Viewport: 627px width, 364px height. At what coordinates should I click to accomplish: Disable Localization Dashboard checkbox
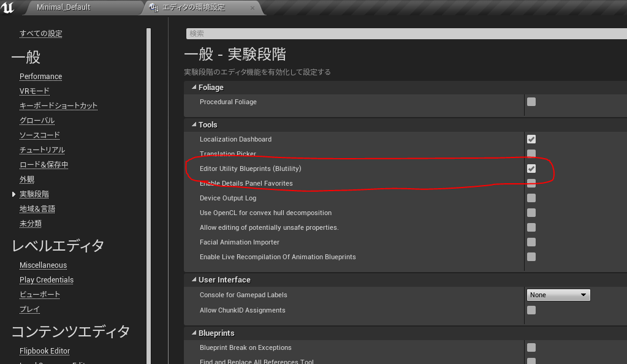(x=531, y=139)
